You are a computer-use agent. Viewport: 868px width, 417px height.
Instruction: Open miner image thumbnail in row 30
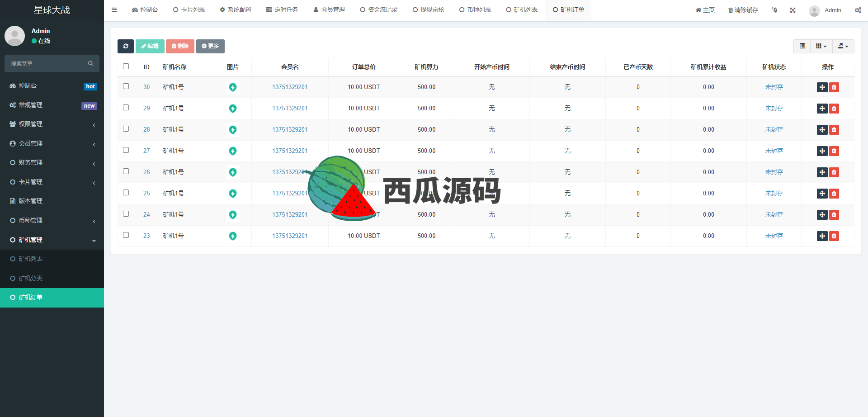[233, 87]
